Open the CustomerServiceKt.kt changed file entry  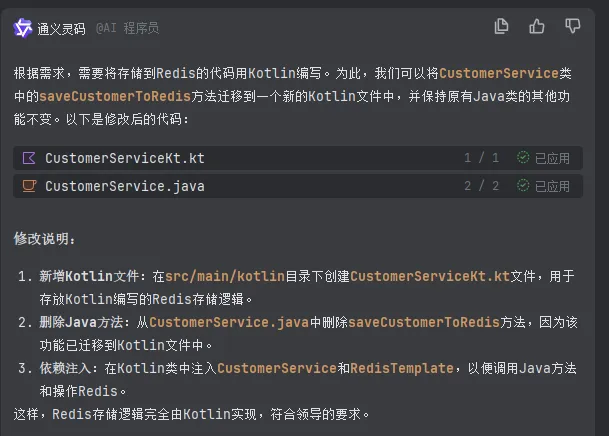pos(124,158)
